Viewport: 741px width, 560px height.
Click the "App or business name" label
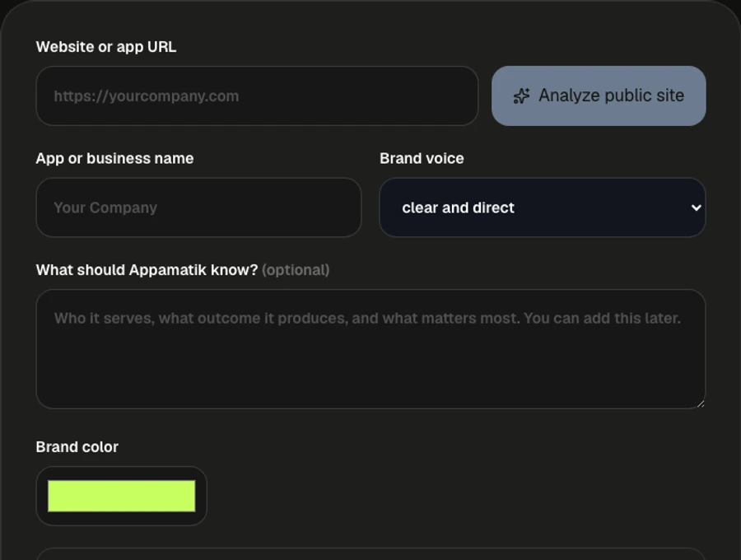[114, 158]
